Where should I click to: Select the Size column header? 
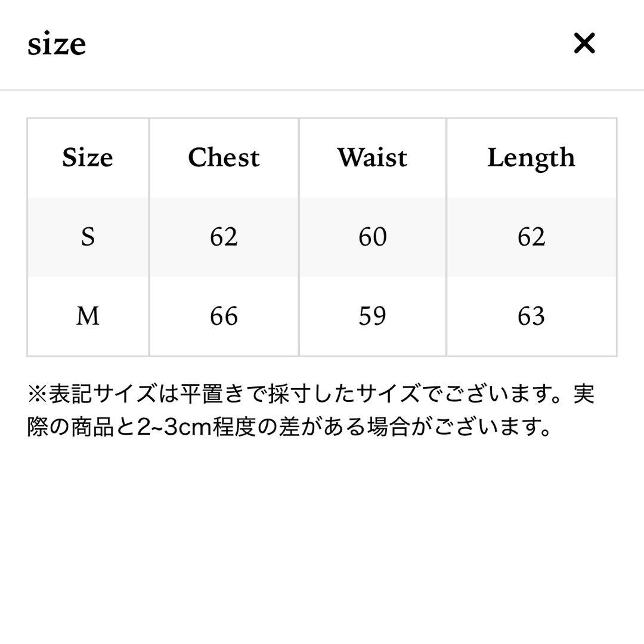pyautogui.click(x=88, y=157)
